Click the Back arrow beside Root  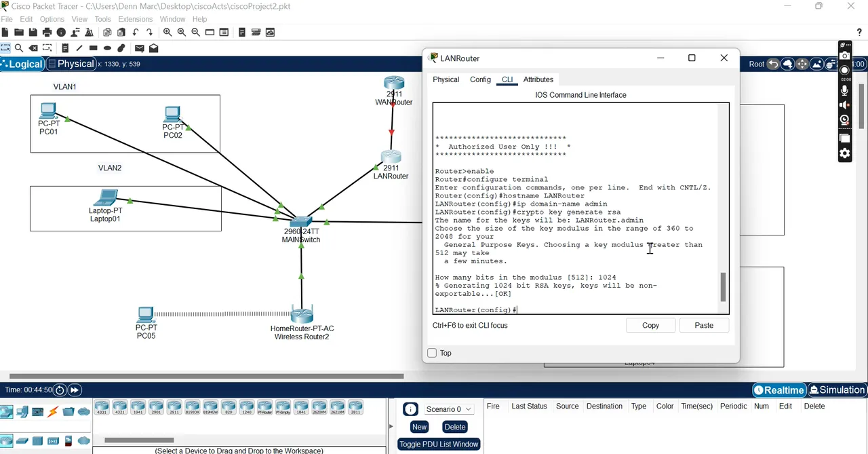(x=773, y=64)
